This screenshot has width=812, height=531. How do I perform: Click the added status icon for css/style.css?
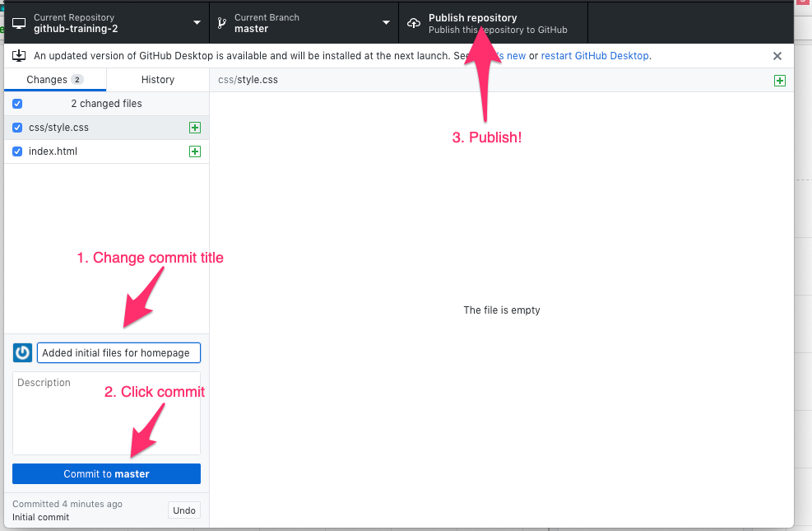tap(195, 128)
